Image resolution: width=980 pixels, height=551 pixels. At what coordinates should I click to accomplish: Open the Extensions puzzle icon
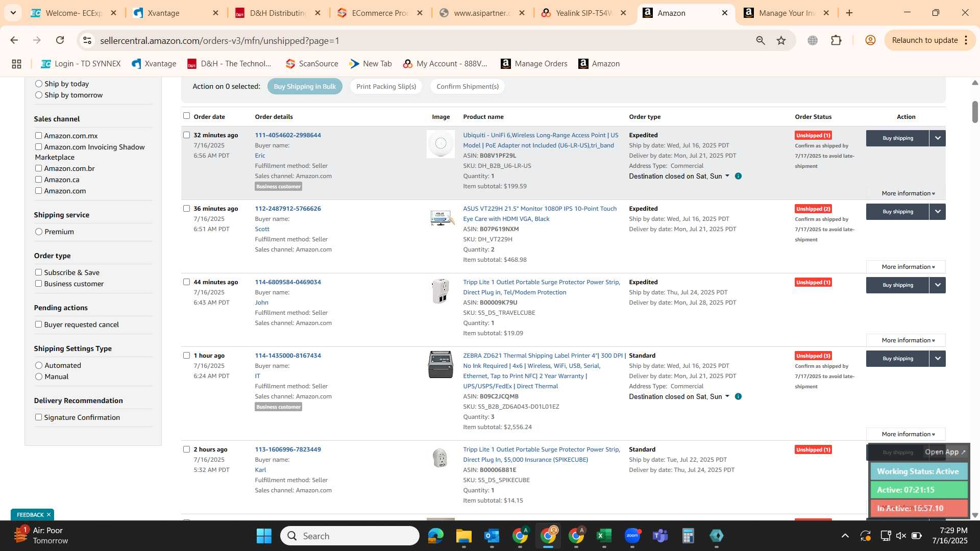click(836, 40)
